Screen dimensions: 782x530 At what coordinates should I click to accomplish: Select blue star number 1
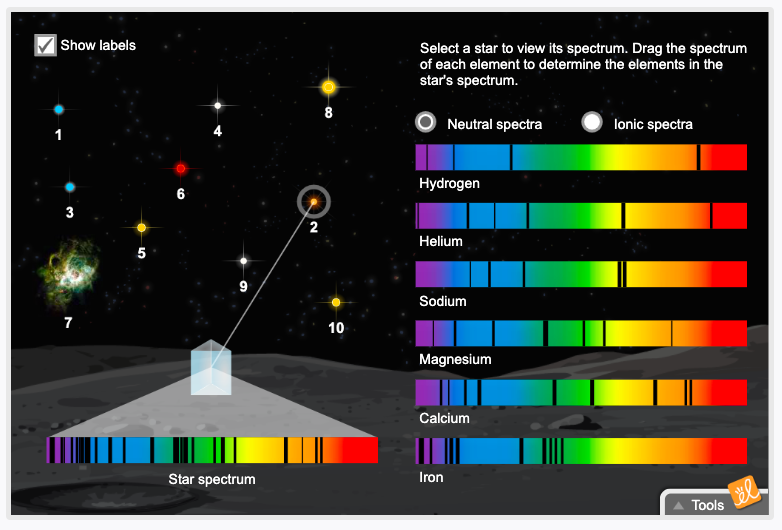(x=59, y=109)
